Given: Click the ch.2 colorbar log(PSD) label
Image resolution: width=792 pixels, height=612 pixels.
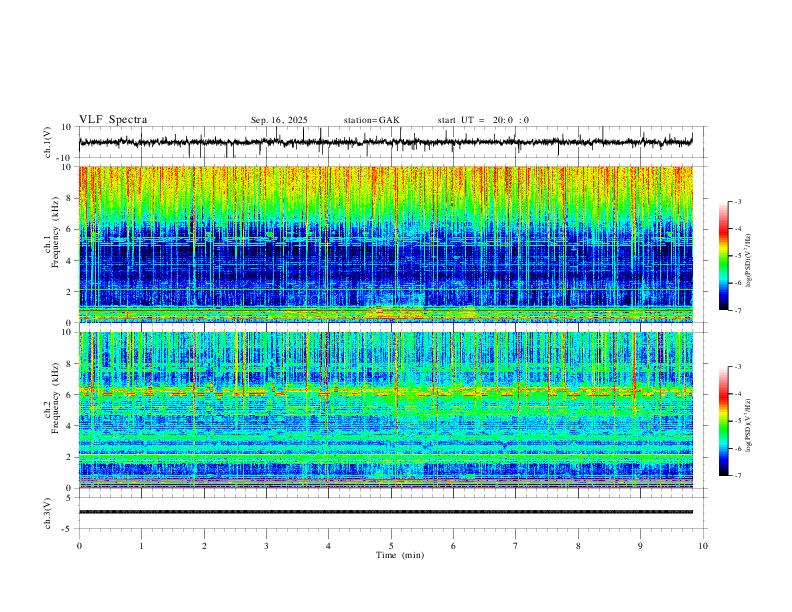Looking at the screenshot, I should (749, 426).
